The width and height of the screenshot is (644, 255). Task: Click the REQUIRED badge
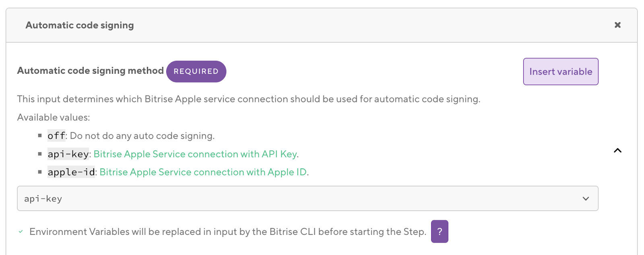[x=196, y=71]
